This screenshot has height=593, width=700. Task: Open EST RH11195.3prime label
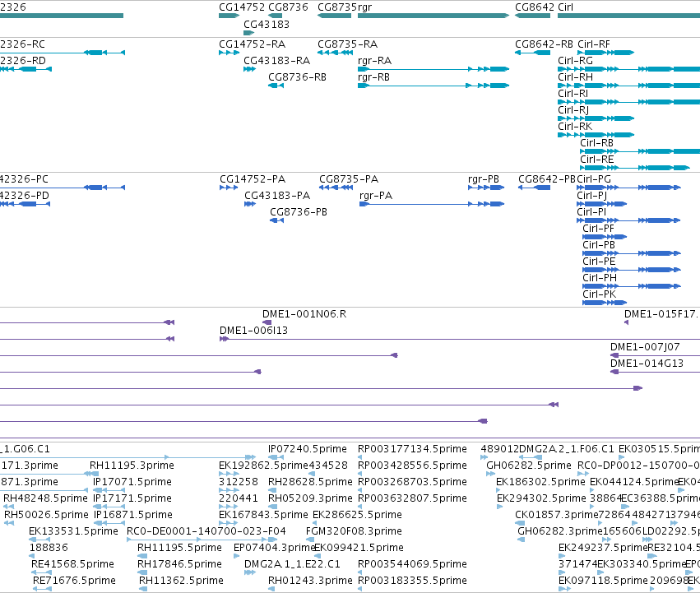click(132, 466)
